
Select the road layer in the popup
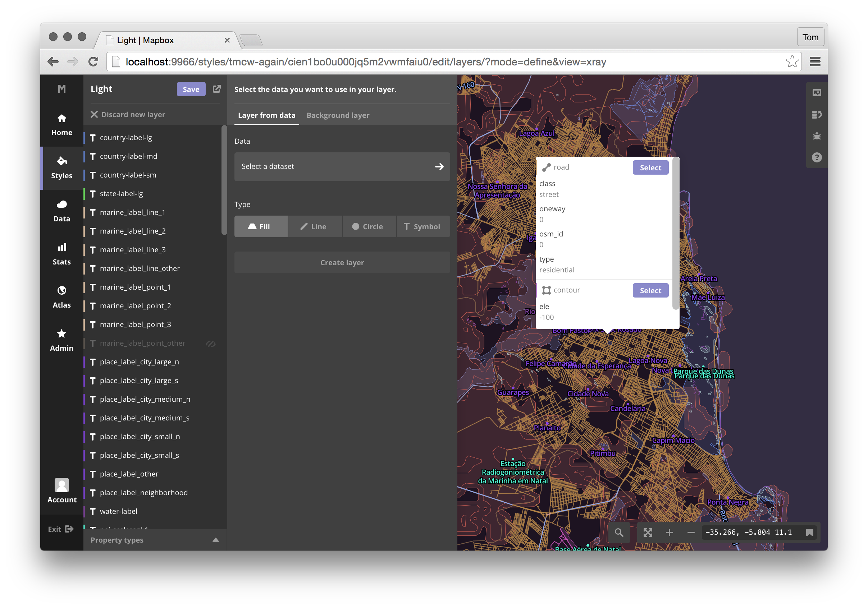(x=650, y=167)
